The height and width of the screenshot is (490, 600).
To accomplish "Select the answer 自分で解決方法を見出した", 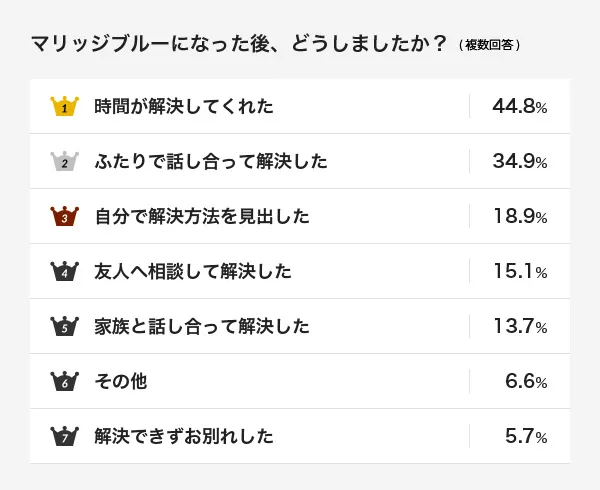I will point(202,217).
